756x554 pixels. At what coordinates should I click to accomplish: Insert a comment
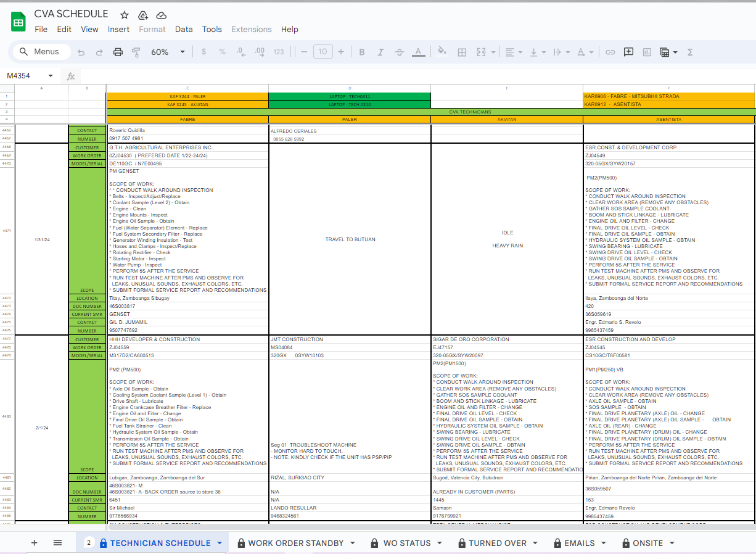628,52
